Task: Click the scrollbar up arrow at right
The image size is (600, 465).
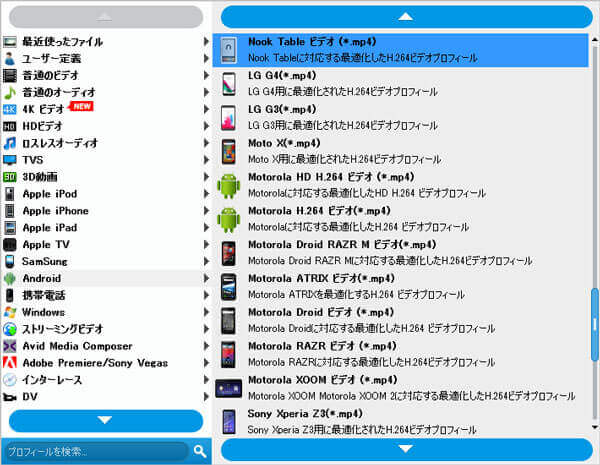Action: pyautogui.click(x=595, y=39)
